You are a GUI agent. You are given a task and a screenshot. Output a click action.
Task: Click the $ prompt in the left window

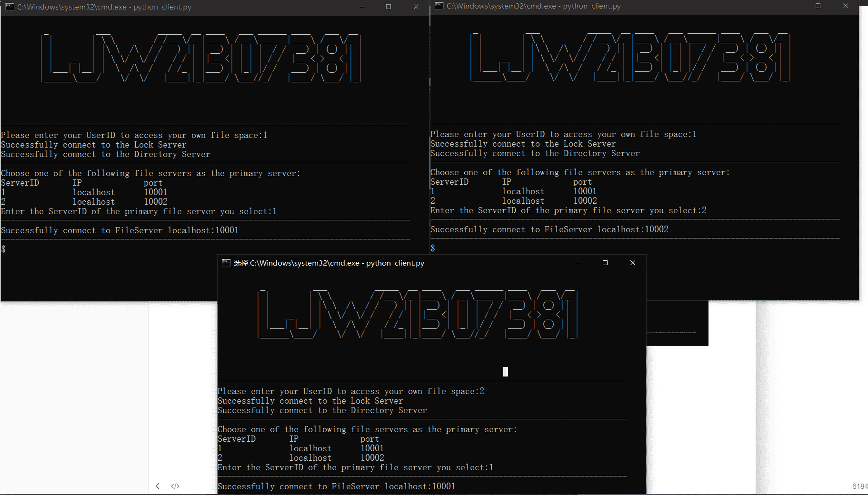coord(3,249)
